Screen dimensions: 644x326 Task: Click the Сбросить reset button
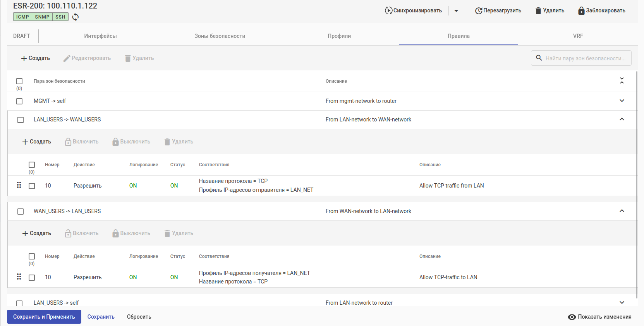pyautogui.click(x=139, y=317)
